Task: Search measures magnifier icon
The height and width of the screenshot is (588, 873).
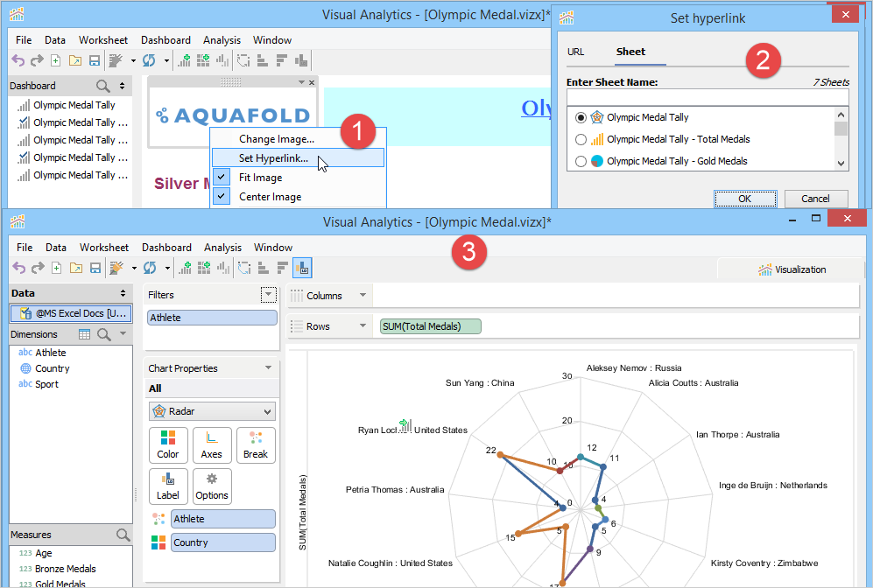Action: pyautogui.click(x=123, y=535)
